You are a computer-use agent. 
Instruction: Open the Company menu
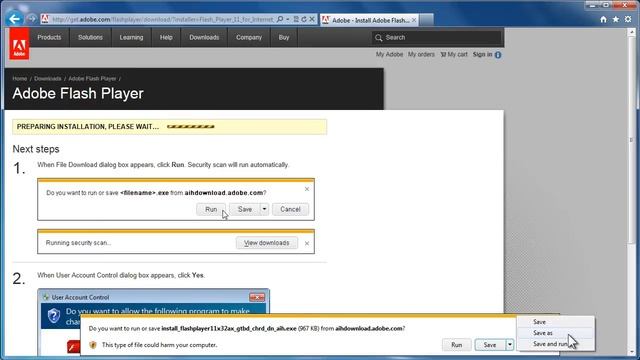[x=249, y=37]
